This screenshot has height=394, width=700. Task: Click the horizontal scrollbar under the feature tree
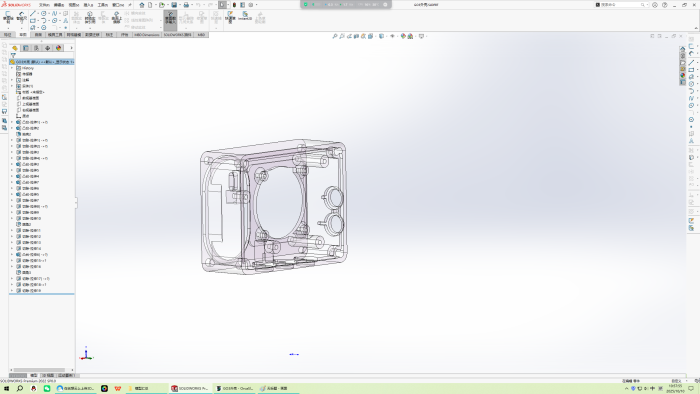[x=42, y=370]
